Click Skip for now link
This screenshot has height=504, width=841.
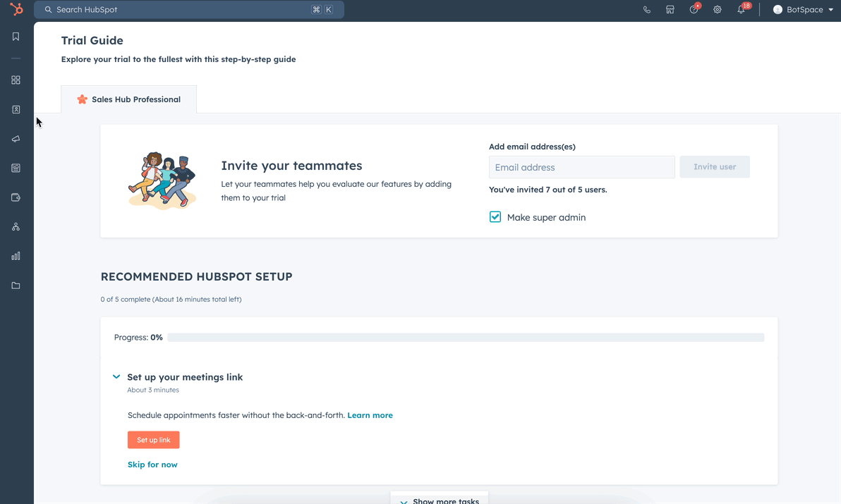point(152,465)
